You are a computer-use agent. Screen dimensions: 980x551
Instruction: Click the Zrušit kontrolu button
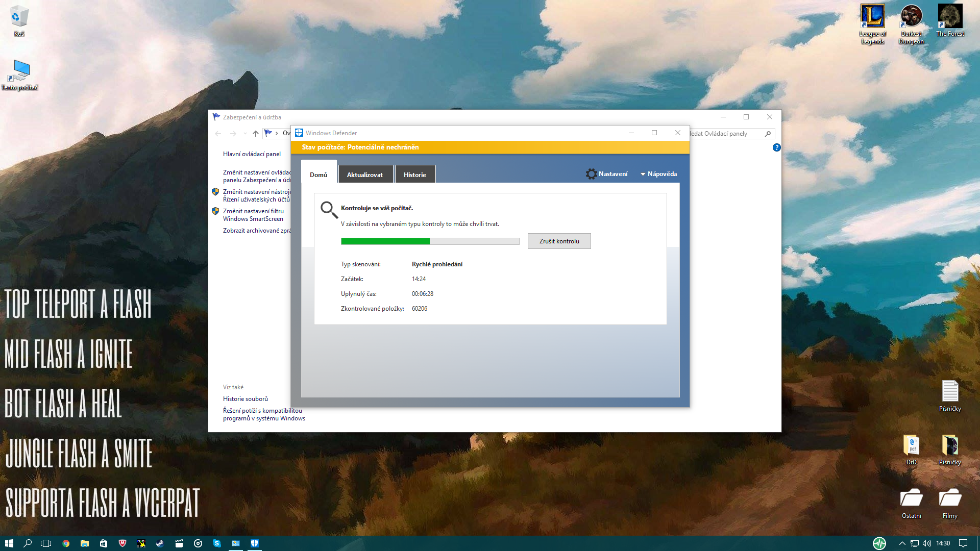tap(559, 241)
